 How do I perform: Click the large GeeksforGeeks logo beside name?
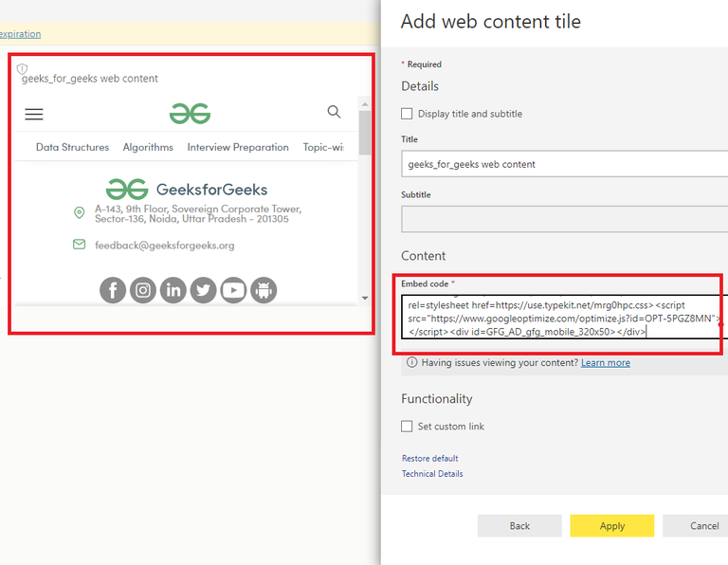(127, 189)
